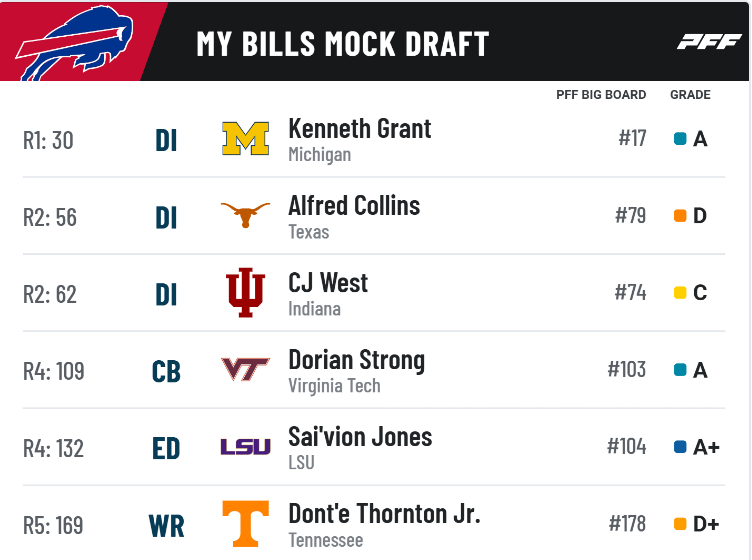This screenshot has height=560, width=752.
Task: Select the R4: 109 pick label
Action: (54, 371)
